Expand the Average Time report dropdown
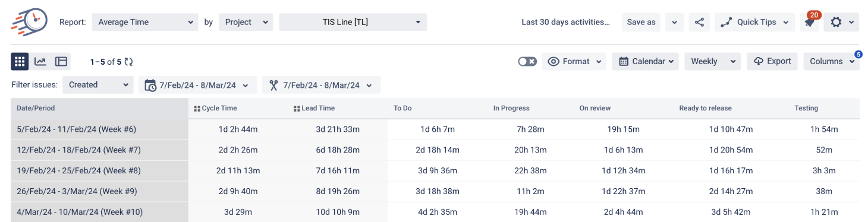The width and height of the screenshot is (868, 222). 145,22
